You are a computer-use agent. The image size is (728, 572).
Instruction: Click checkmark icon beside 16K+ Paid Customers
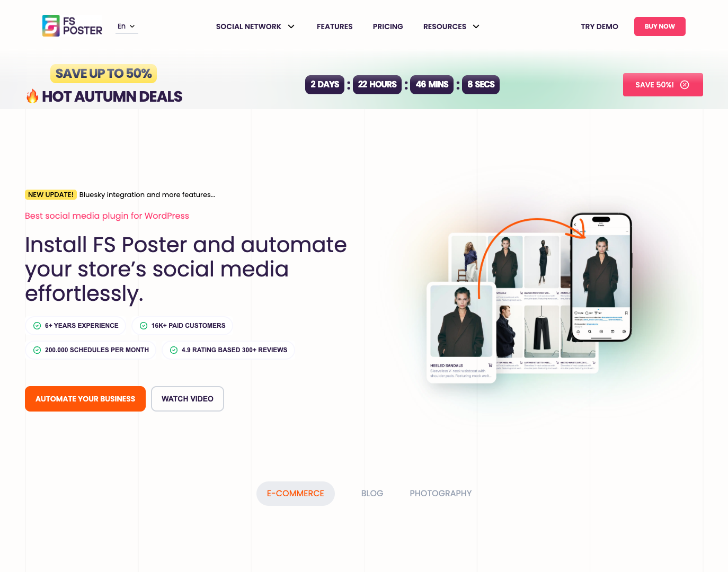(144, 326)
